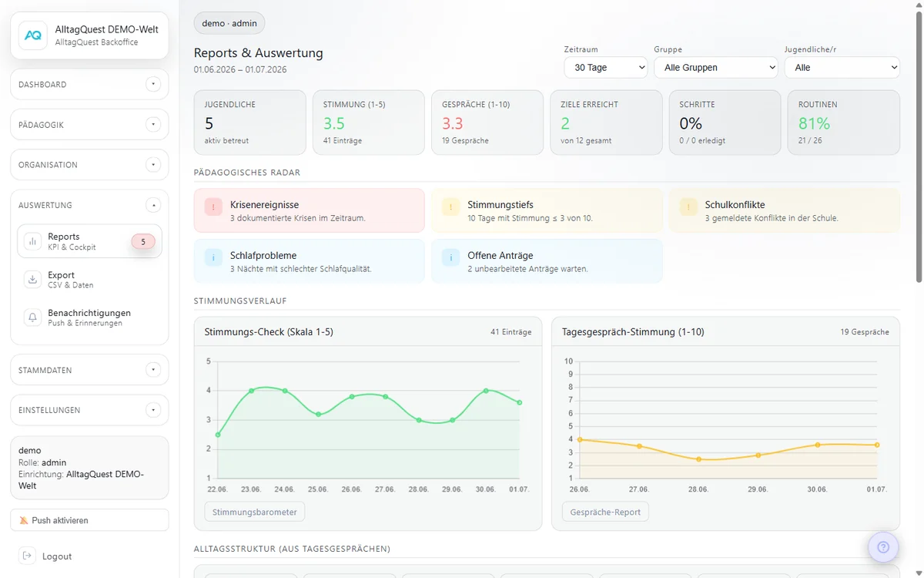Screen dimensions: 924x578
Task: Open Benachrichtigungen Push & Erinnerungen item
Action: tap(89, 318)
